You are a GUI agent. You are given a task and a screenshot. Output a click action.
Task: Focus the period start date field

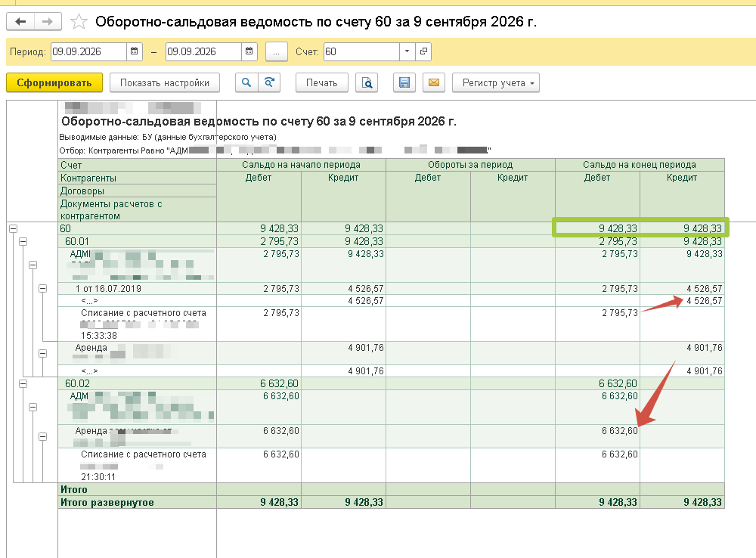(88, 51)
